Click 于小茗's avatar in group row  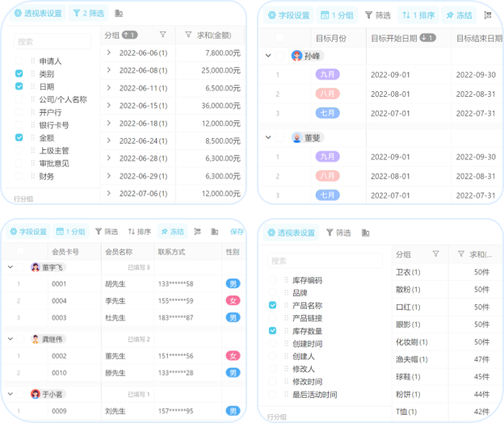tap(36, 394)
